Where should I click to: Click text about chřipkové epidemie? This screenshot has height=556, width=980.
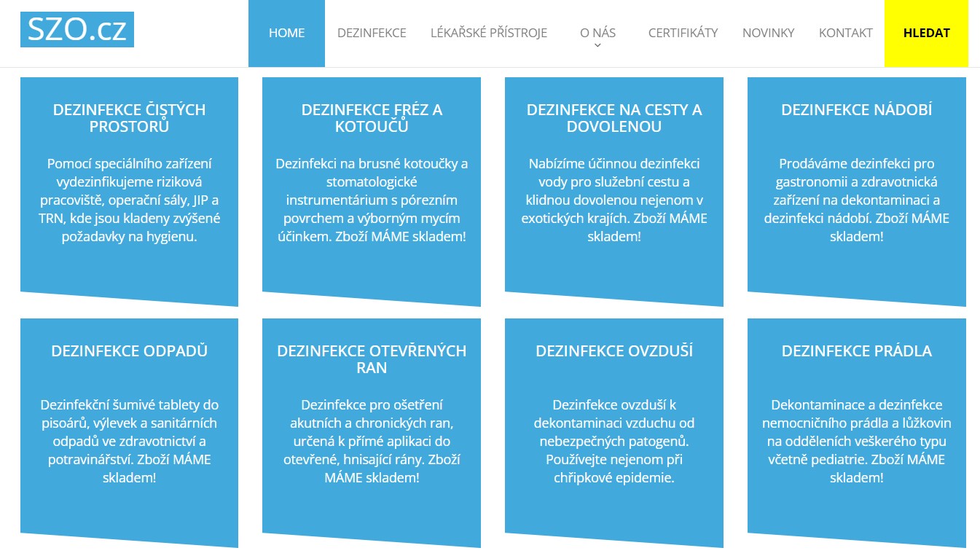614,441
